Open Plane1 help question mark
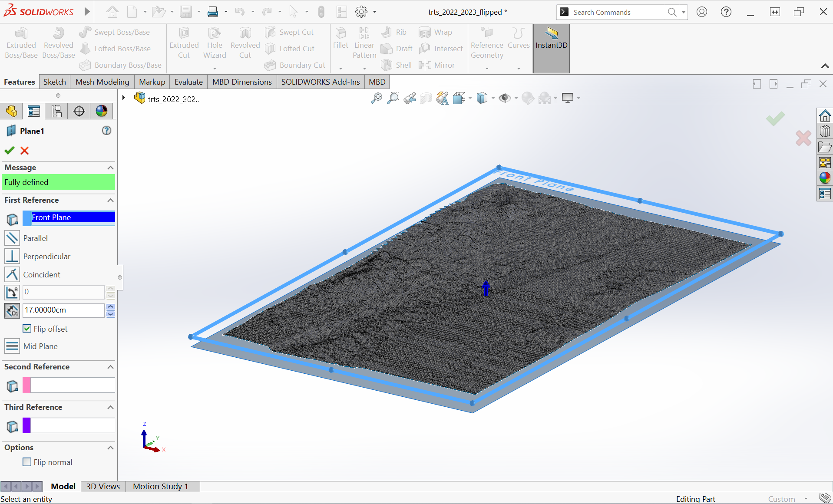The width and height of the screenshot is (833, 504). pos(106,131)
